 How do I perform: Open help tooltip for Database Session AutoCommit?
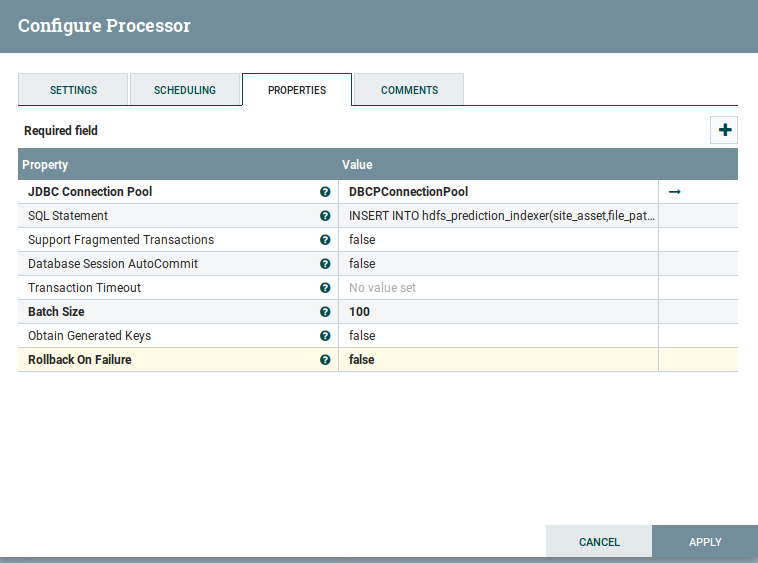pos(325,264)
